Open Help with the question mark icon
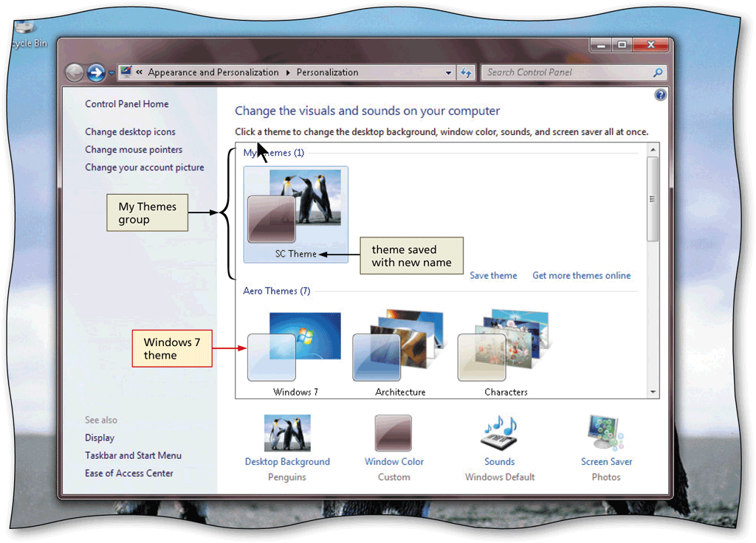 661,95
